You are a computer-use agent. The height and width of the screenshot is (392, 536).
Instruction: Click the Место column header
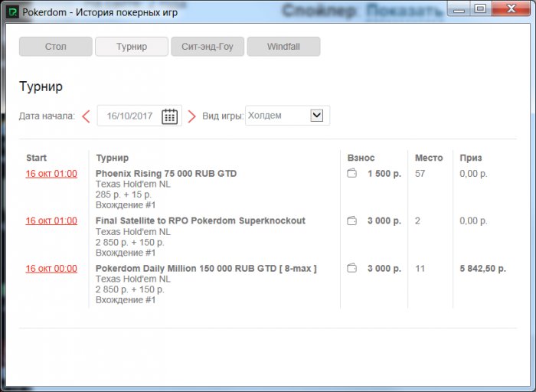pos(429,158)
